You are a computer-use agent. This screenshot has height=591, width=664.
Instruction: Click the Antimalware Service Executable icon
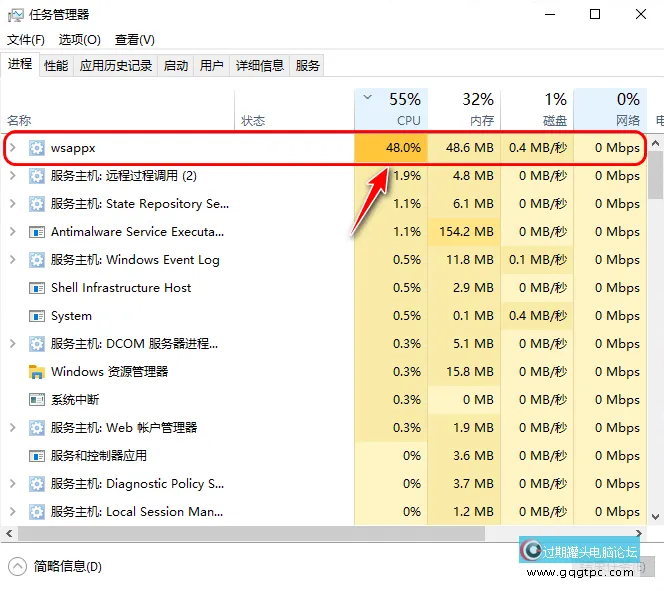[x=36, y=232]
